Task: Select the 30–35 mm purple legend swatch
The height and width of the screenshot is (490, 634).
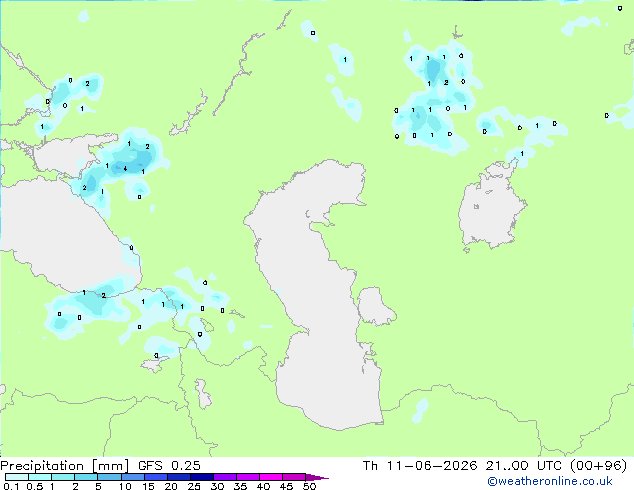Action: tap(224, 477)
